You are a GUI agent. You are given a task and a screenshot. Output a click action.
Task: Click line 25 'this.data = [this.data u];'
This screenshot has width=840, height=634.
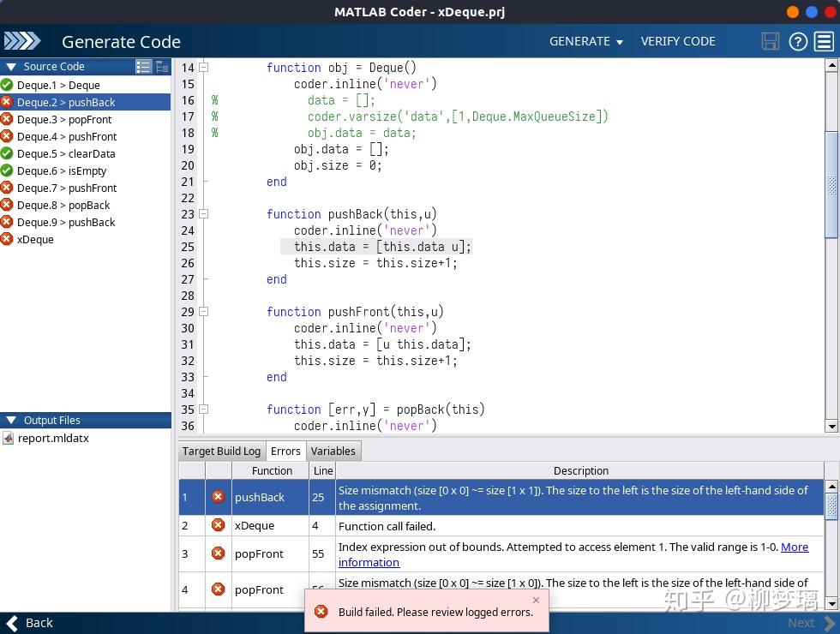click(382, 247)
